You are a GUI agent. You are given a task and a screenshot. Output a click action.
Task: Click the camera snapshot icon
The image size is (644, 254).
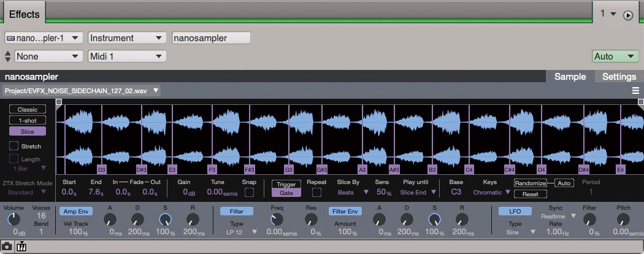[x=7, y=246]
